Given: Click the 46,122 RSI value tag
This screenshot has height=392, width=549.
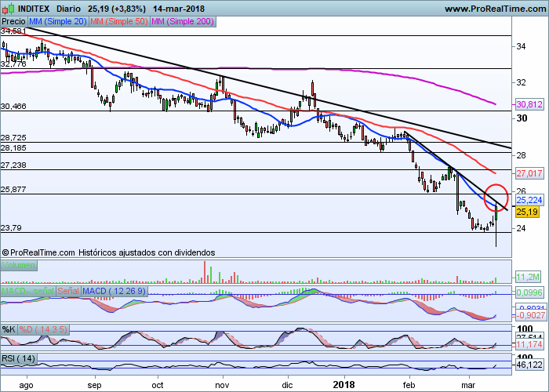Looking at the screenshot, I should (529, 365).
